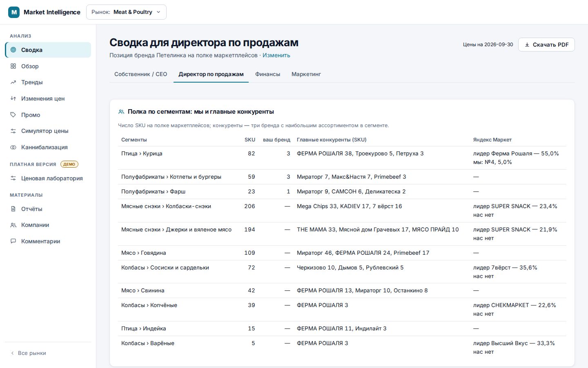Click the Полуфабрикаты › Фарш segment
This screenshot has height=368, width=588.
pyautogui.click(x=153, y=191)
